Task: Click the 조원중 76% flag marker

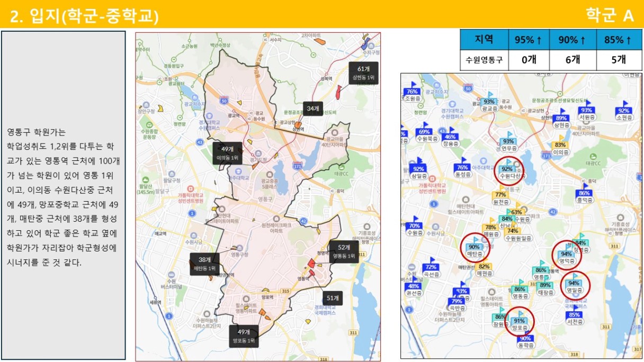Action: (412, 91)
